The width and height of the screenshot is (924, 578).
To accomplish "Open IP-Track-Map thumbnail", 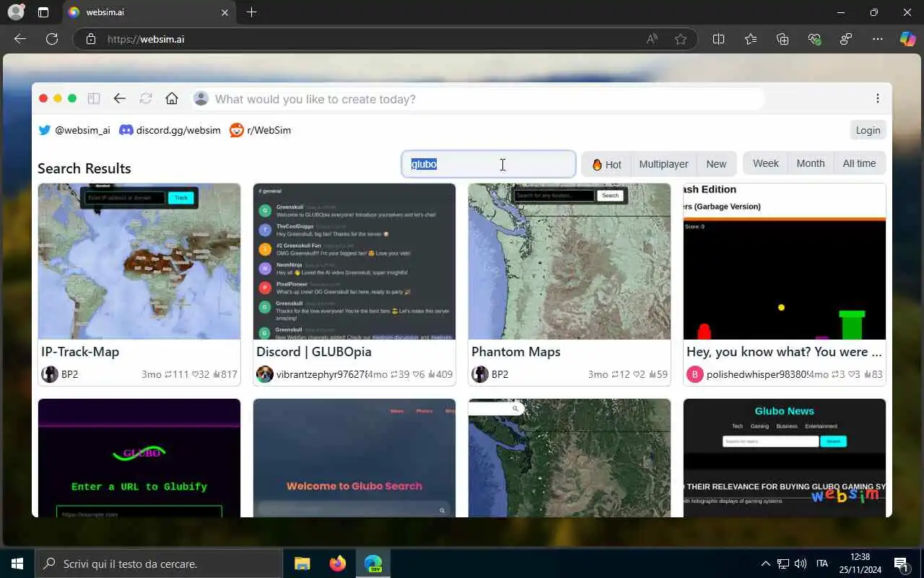I will point(139,261).
